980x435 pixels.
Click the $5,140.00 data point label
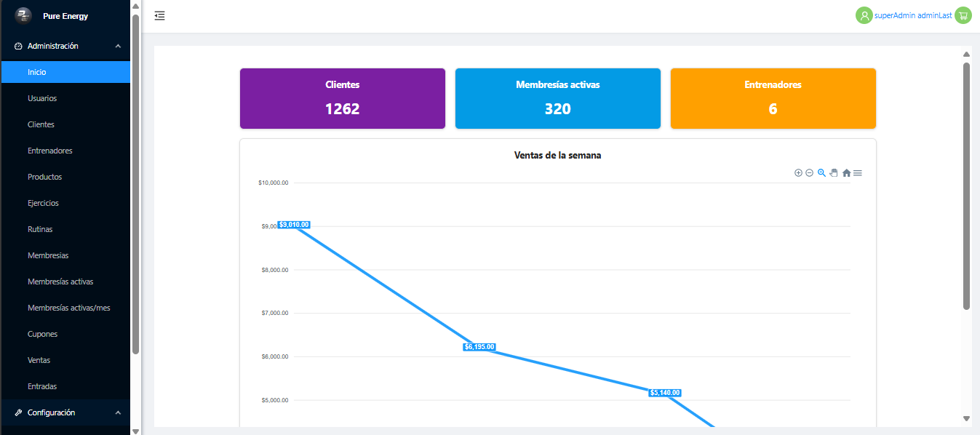coord(665,393)
